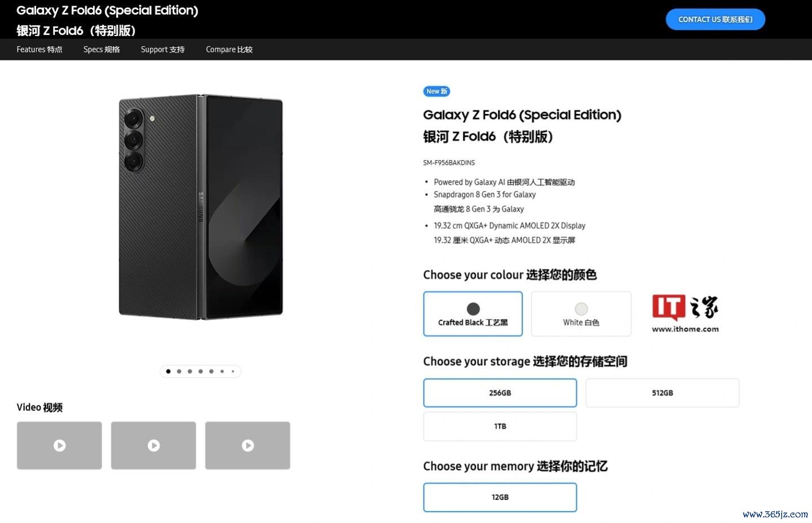Image resolution: width=812 pixels, height=523 pixels.
Task: Choose 1TB storage option
Action: pos(500,426)
